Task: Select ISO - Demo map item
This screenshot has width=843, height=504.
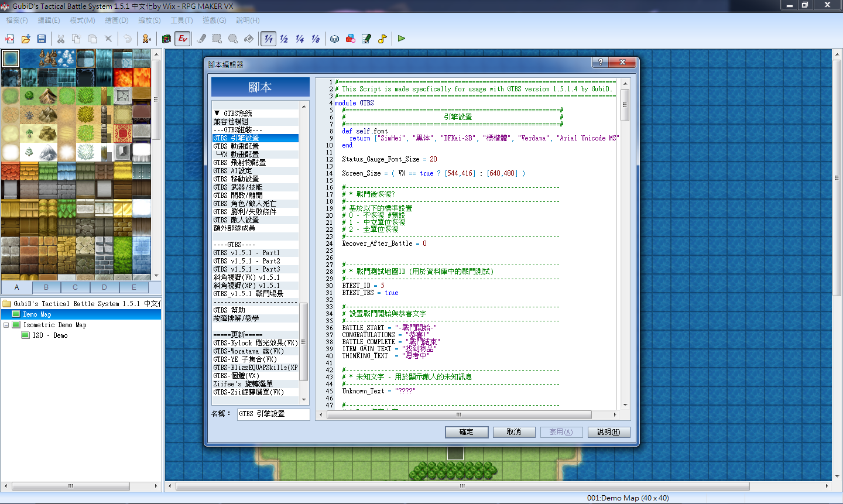Action: click(50, 335)
